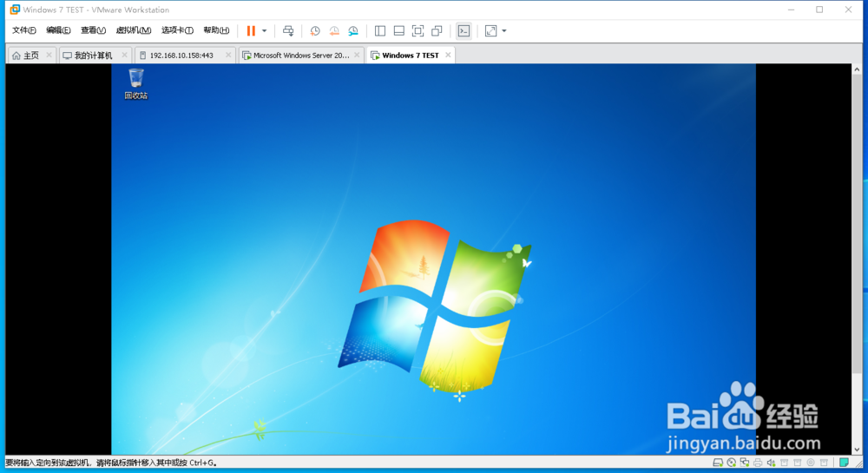This screenshot has height=473, width=868.
Task: Open the 文件 menu
Action: 24,30
